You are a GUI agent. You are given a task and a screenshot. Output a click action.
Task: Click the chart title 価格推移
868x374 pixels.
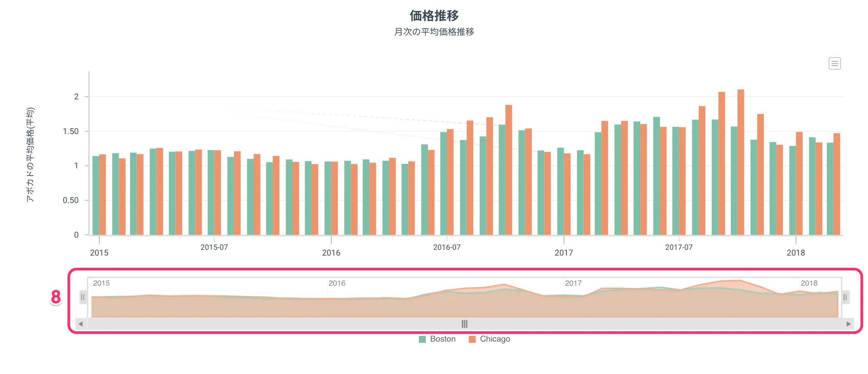[434, 16]
